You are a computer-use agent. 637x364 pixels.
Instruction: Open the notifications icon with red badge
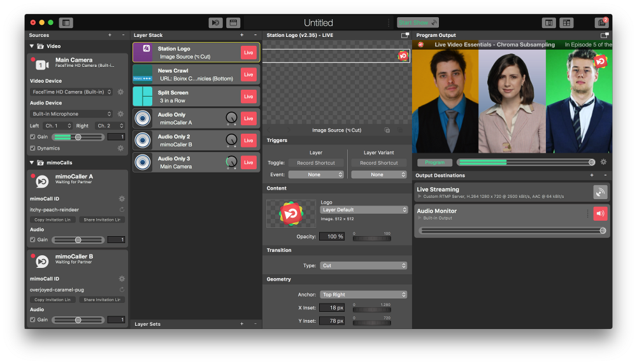coord(602,23)
